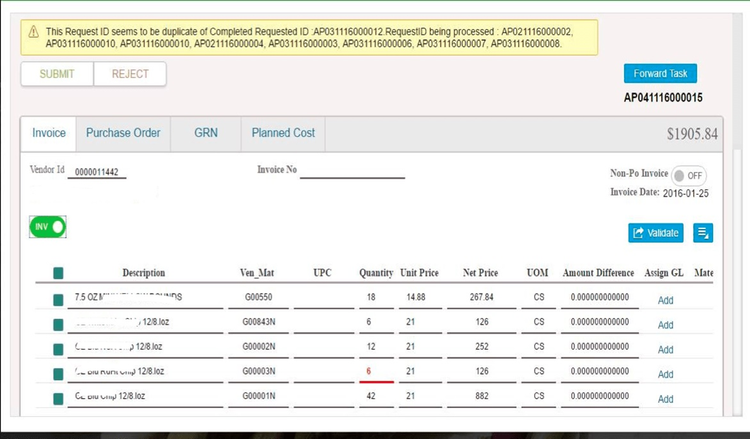Click the Amount Difference column header
The height and width of the screenshot is (439, 750).
598,273
